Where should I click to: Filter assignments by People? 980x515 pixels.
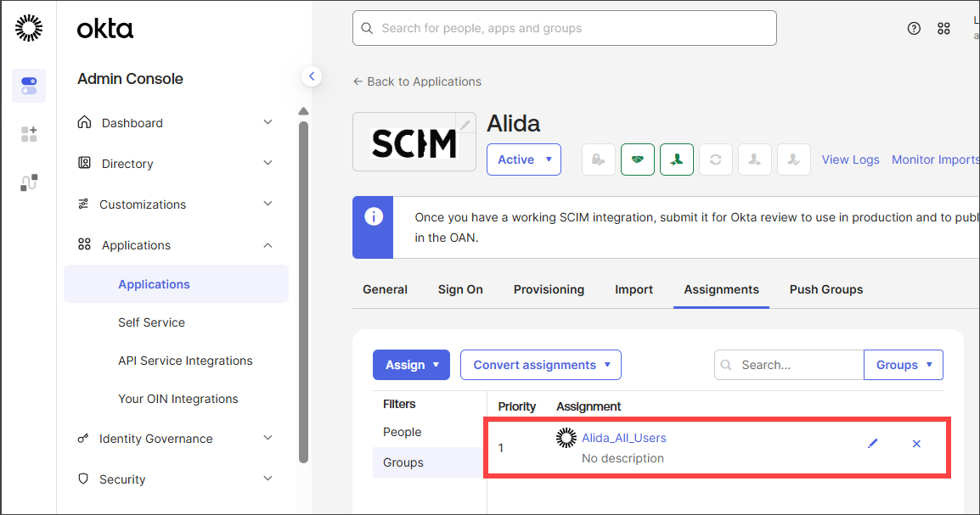[x=403, y=432]
